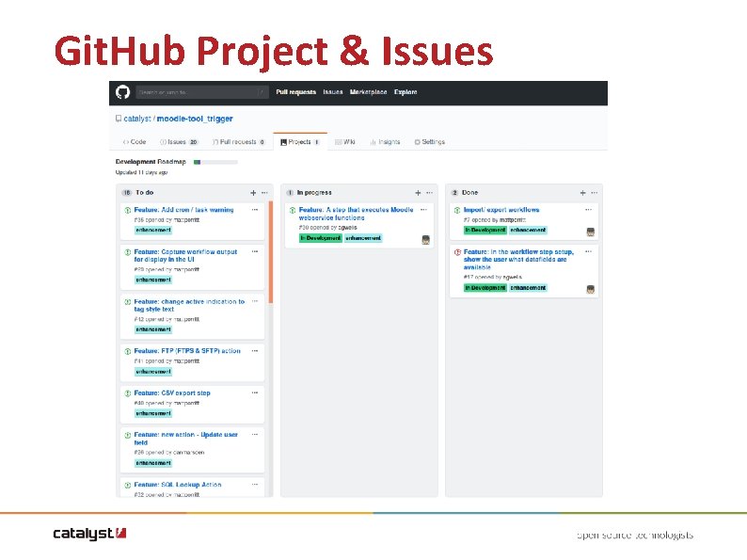Open the To do column options menu

pos(265,193)
